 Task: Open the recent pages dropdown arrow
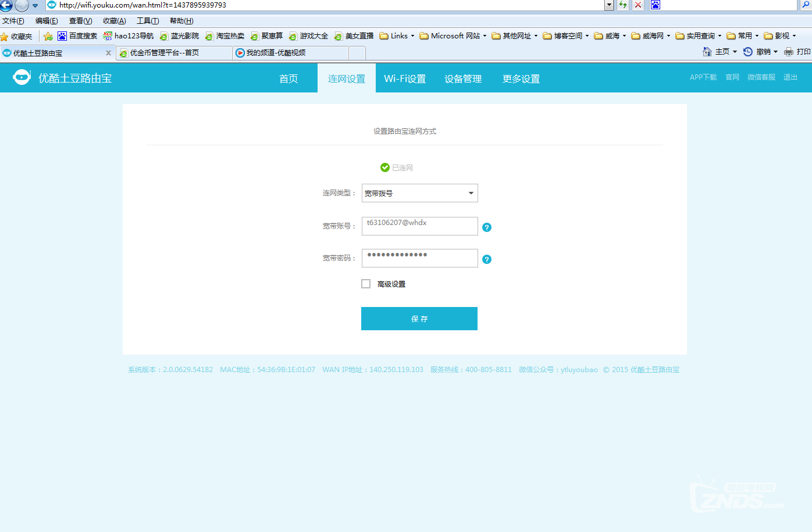click(x=35, y=5)
